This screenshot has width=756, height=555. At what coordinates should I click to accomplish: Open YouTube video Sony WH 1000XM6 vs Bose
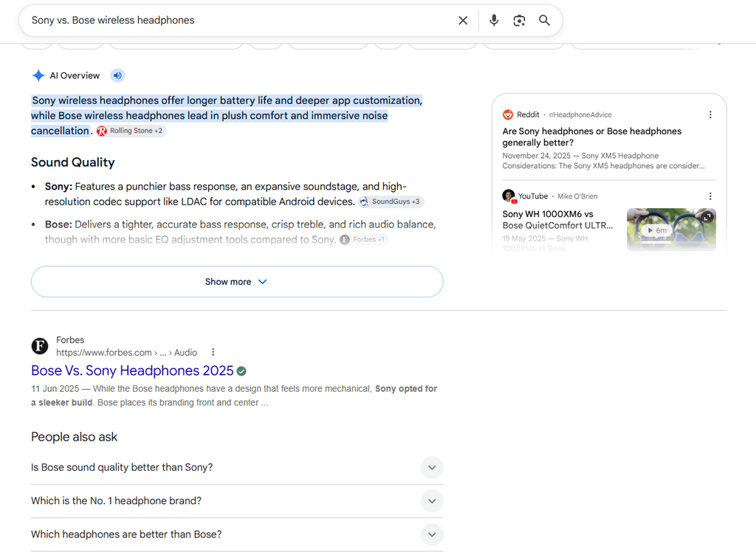tap(557, 220)
